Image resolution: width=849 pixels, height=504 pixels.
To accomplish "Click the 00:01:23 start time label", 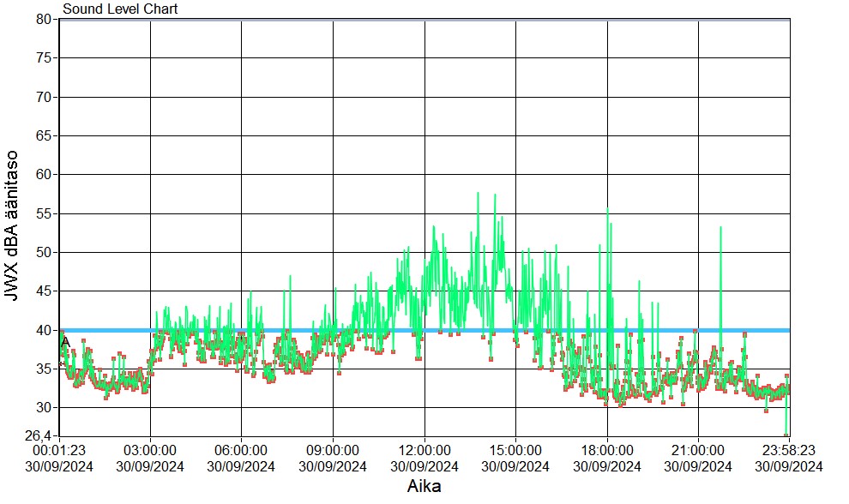I will pyautogui.click(x=59, y=450).
